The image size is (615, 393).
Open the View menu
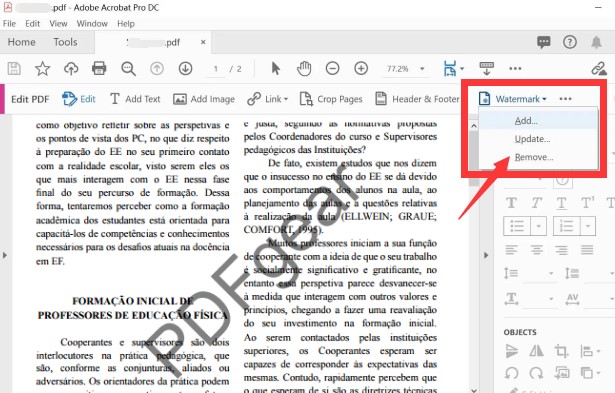point(58,24)
